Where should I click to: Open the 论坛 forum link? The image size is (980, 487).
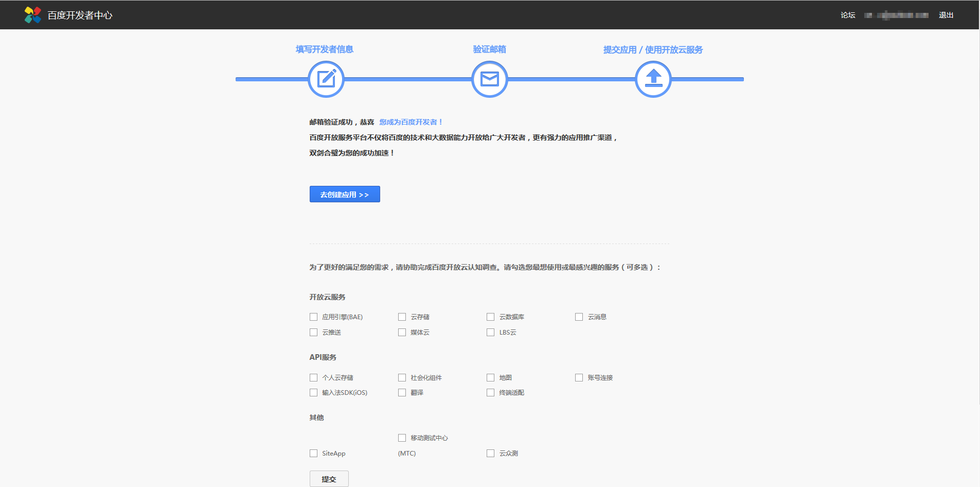coord(848,15)
